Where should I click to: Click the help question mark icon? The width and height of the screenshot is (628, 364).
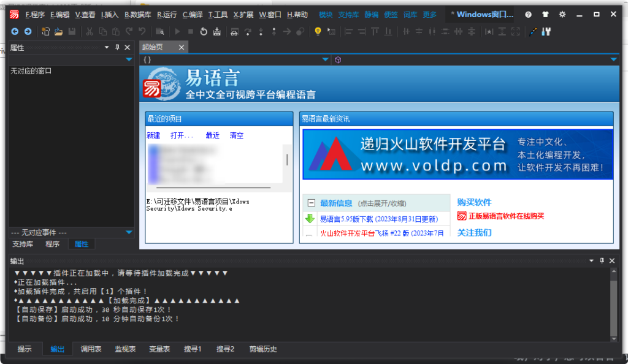coord(528,14)
